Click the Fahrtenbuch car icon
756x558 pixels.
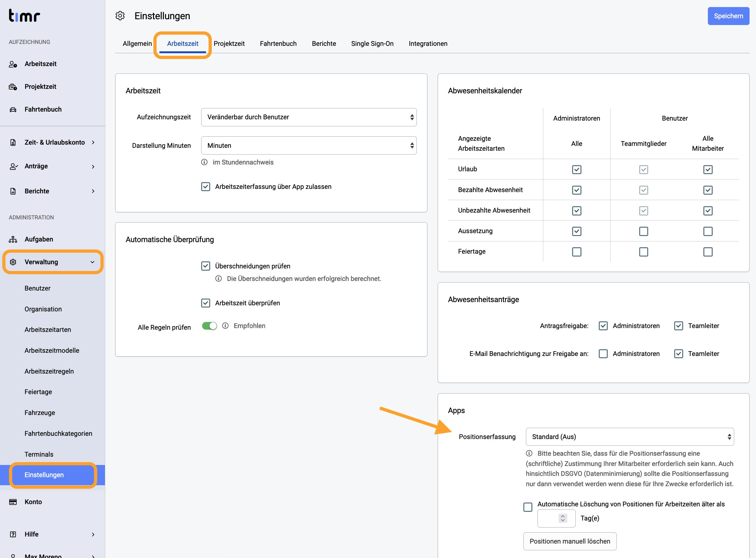pyautogui.click(x=13, y=109)
